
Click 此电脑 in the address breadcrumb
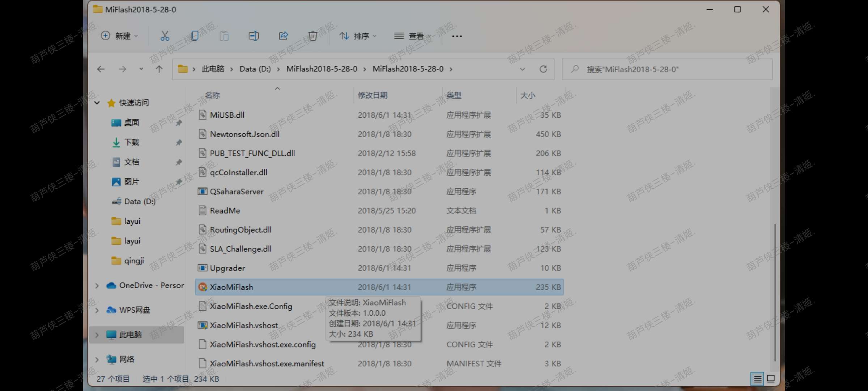213,69
